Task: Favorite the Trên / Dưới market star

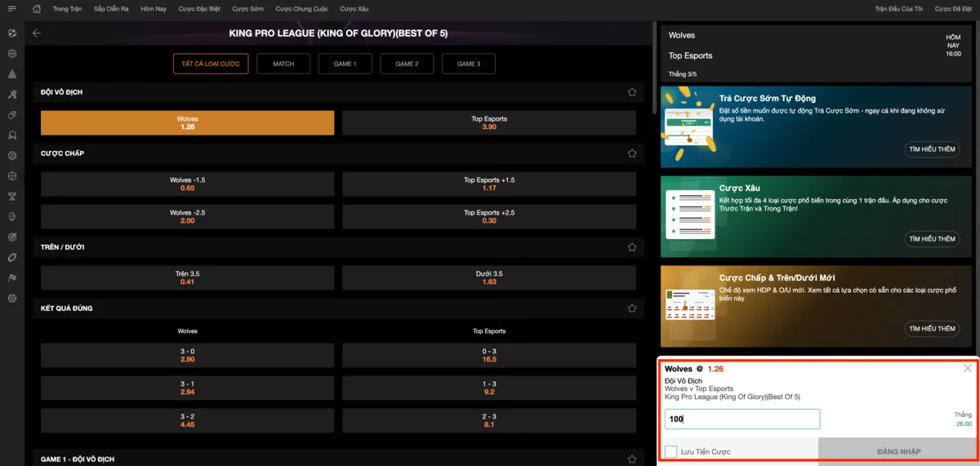Action: pos(632,247)
